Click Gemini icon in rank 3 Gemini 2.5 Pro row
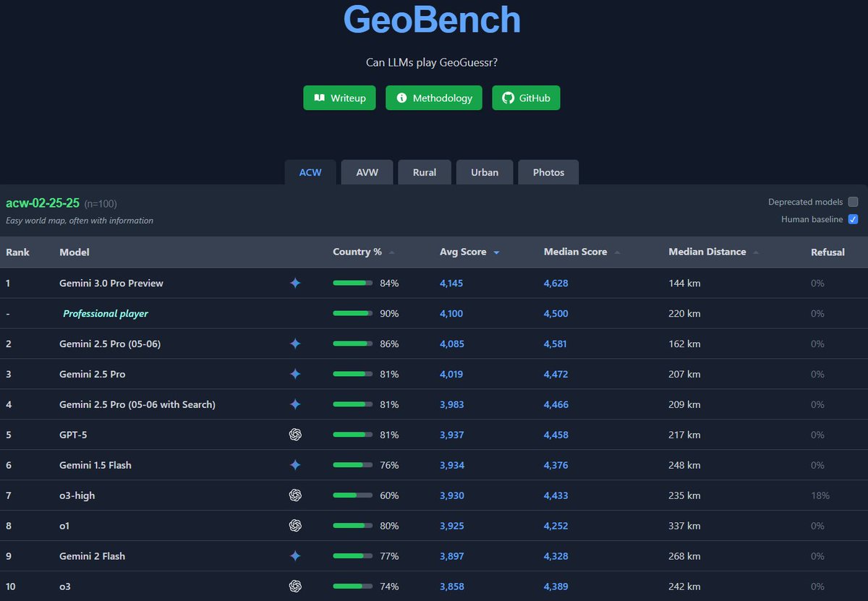 click(295, 375)
